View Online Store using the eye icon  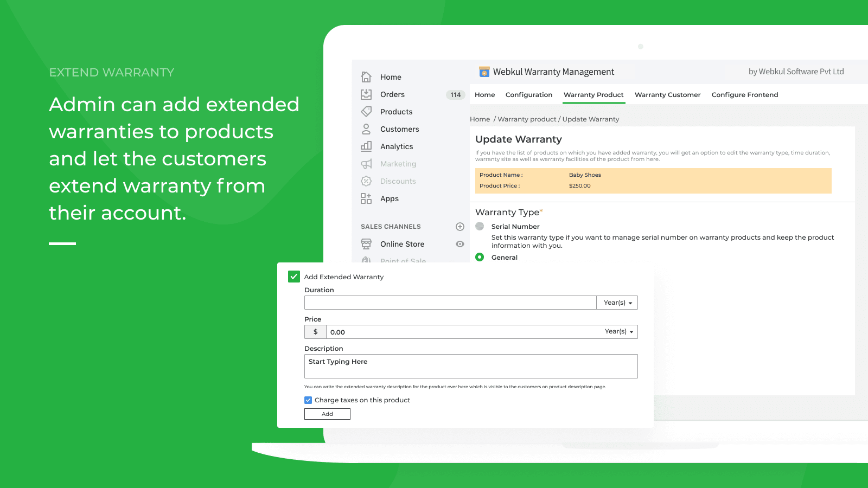click(460, 244)
